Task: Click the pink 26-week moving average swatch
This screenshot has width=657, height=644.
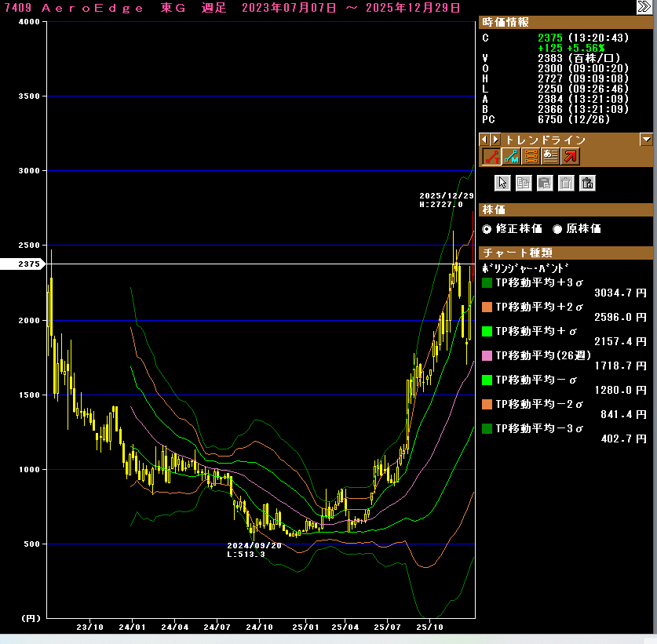Action: [487, 355]
